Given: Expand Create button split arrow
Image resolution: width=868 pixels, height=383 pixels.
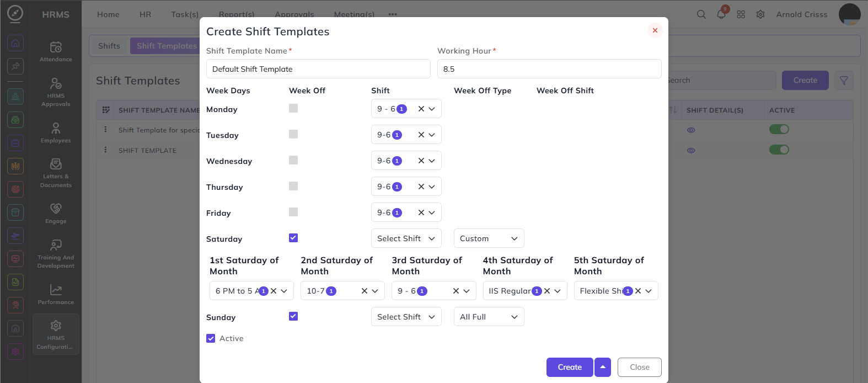Looking at the screenshot, I should 603,367.
